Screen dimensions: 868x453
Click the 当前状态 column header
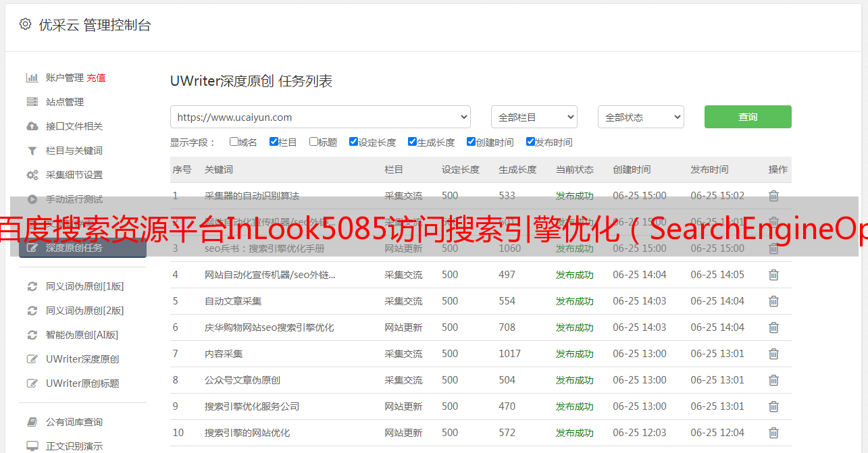[575, 169]
